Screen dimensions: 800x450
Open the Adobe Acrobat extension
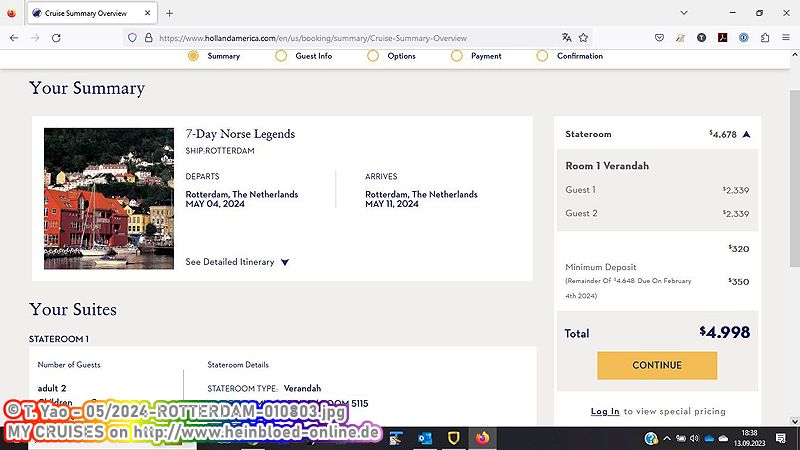click(722, 37)
